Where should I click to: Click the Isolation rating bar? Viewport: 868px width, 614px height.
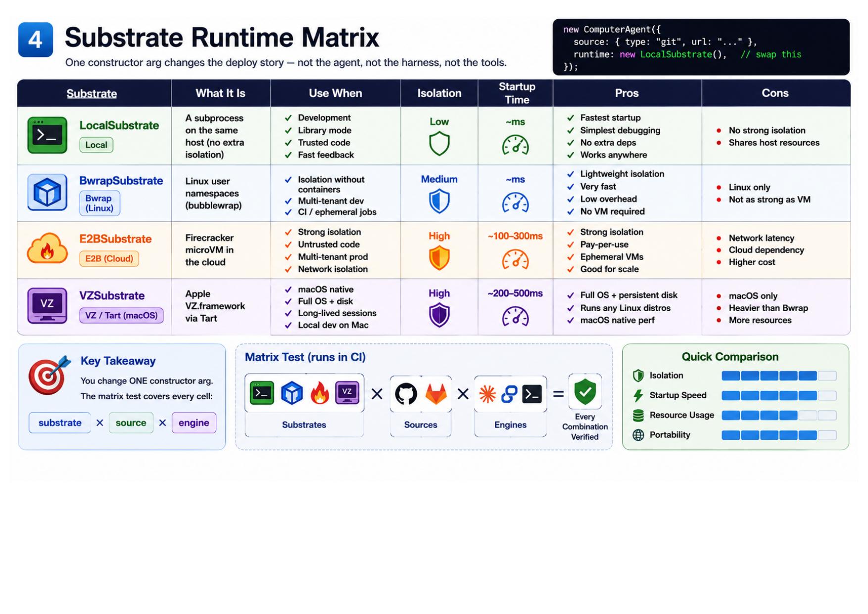click(779, 376)
